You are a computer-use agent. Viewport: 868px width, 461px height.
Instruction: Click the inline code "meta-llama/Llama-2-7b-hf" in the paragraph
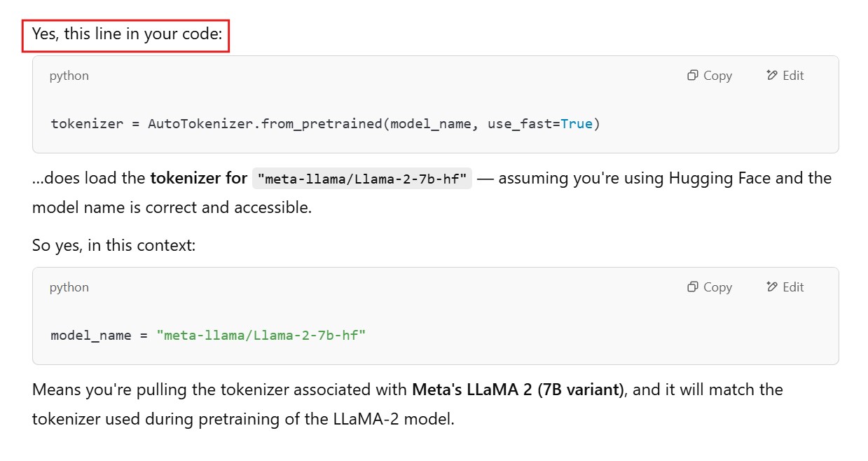tap(362, 179)
